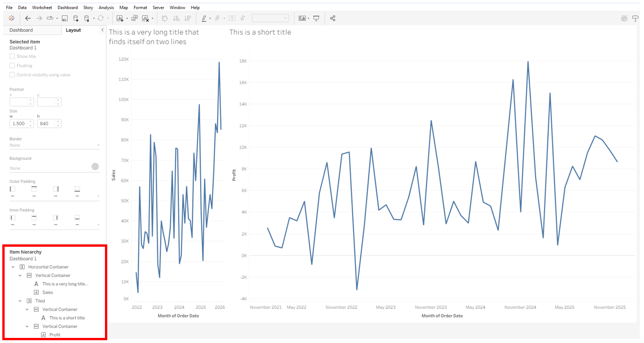Click the Pause auto updates data icon
This screenshot has width=644, height=343.
click(x=86, y=18)
